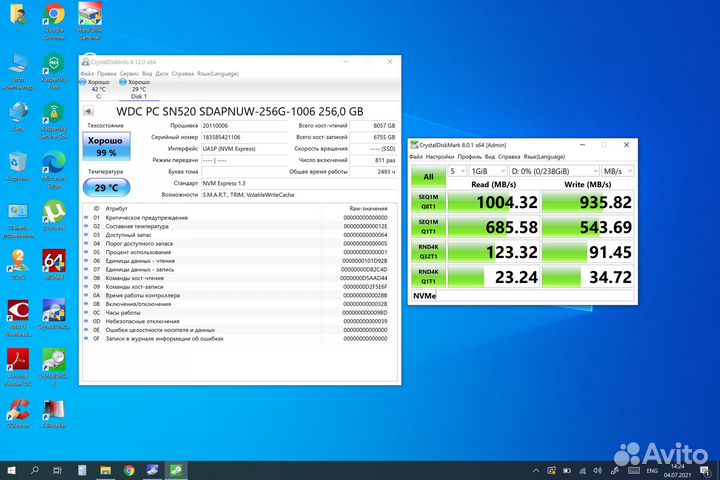Run the RND4K Q32T1 test
The width and height of the screenshot is (720, 480).
(428, 251)
